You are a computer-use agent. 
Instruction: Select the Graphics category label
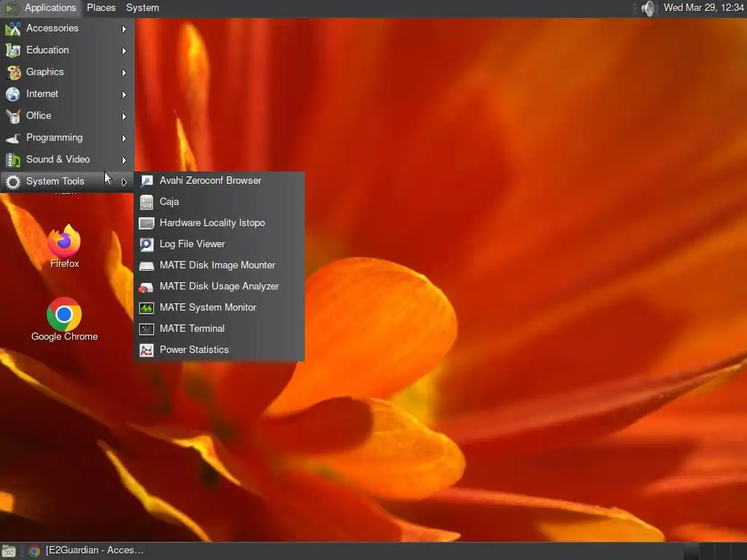pos(44,72)
